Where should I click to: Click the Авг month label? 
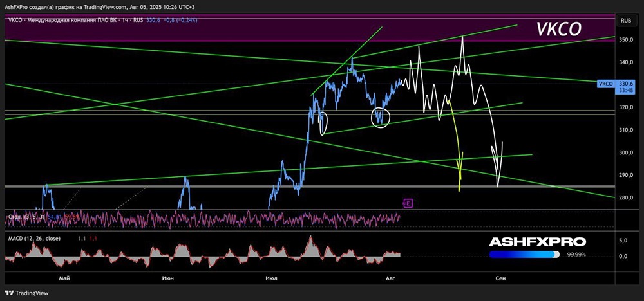click(390, 278)
